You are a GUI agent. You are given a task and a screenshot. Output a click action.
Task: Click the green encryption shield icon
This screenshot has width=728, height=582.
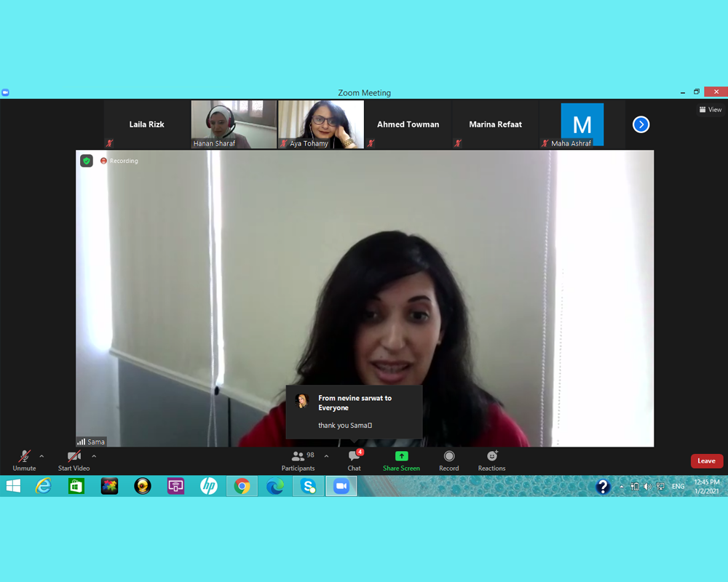[x=87, y=161]
